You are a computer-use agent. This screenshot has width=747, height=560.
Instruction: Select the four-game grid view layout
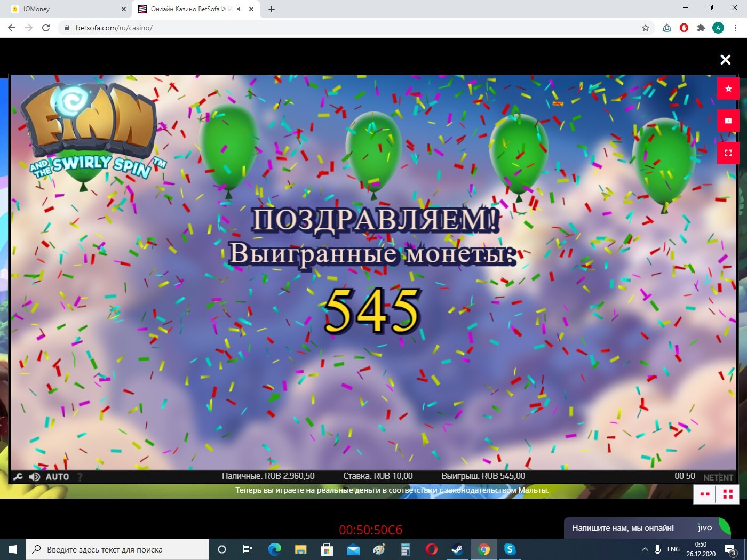tap(728, 494)
